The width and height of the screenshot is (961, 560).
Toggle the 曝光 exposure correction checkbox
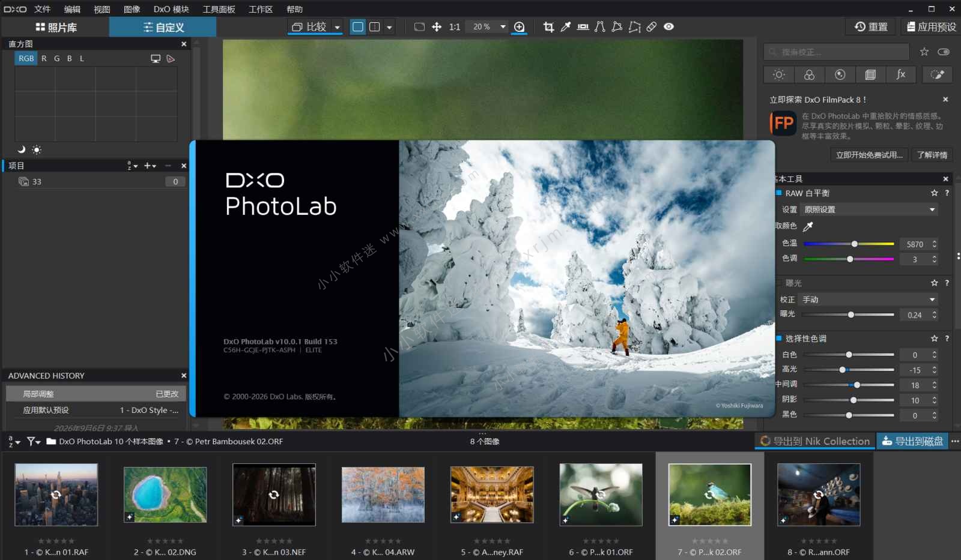[x=779, y=283]
